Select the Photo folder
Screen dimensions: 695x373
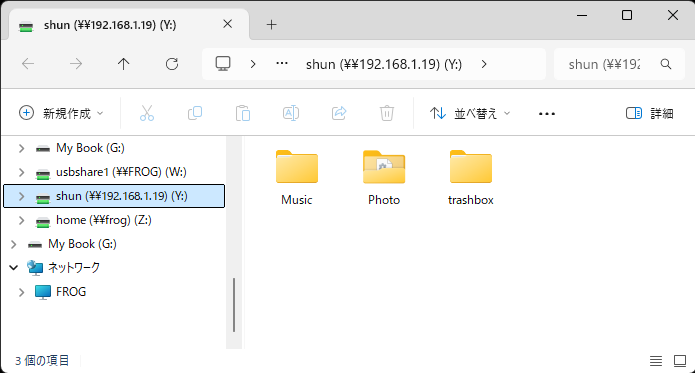point(384,178)
